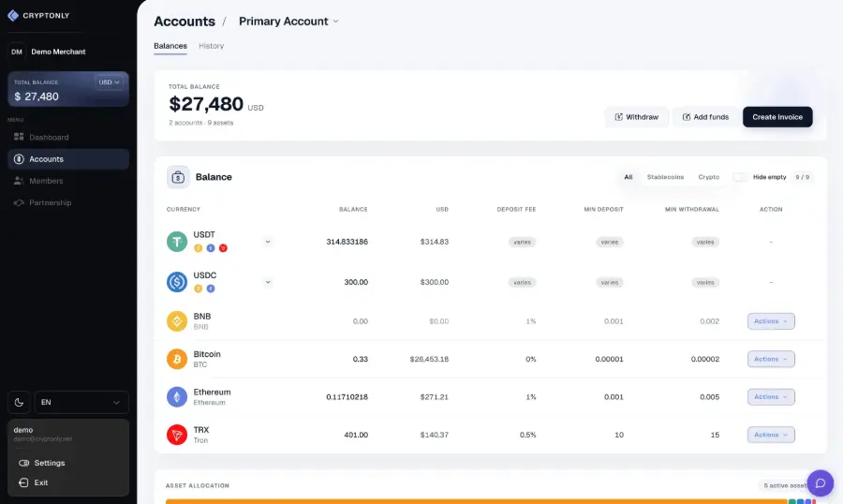This screenshot has height=504, width=843.
Task: Toggle the Hide empty switch
Action: (x=740, y=177)
